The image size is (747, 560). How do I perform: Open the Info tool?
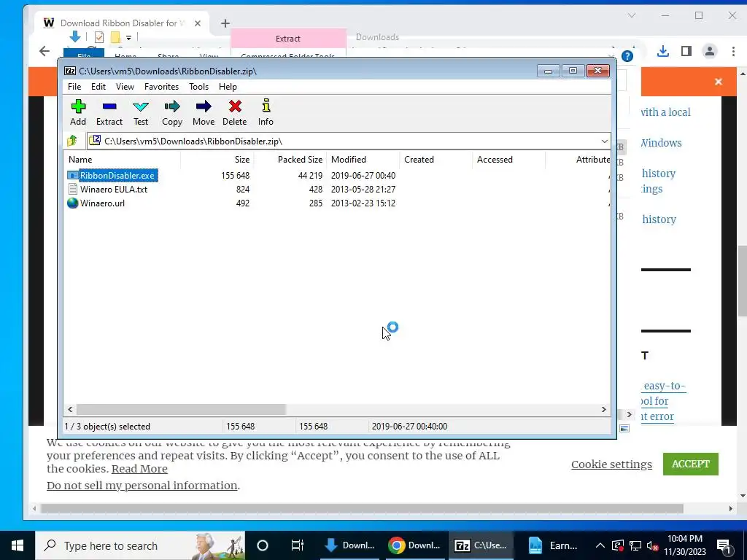coord(266,112)
